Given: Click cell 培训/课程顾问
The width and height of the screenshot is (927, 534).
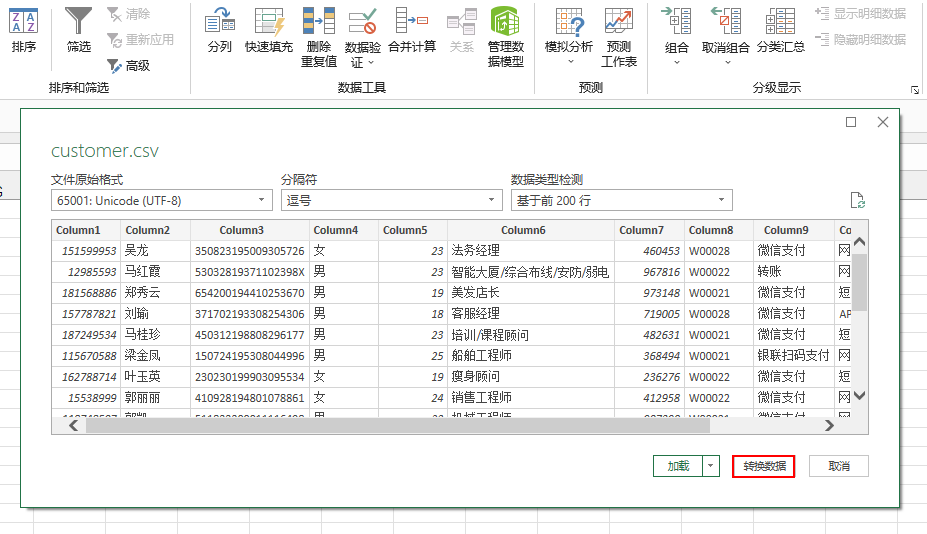Looking at the screenshot, I should [x=531, y=335].
